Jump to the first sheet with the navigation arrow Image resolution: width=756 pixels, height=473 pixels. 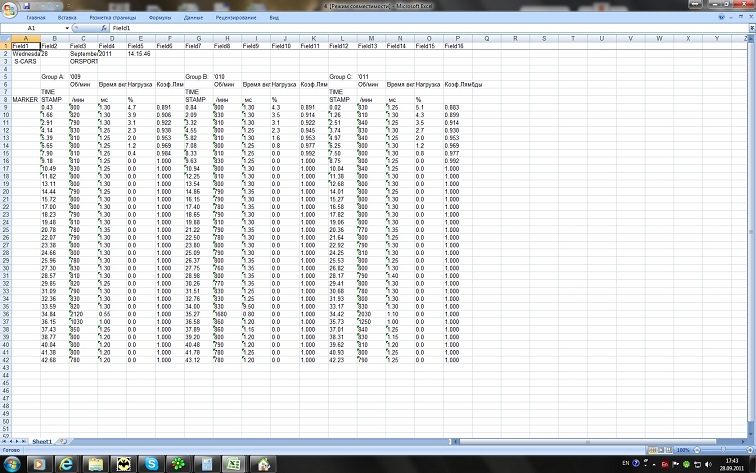(4, 441)
